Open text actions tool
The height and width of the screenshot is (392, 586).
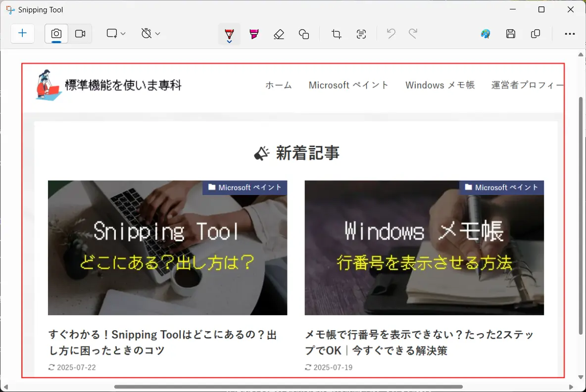pyautogui.click(x=361, y=34)
